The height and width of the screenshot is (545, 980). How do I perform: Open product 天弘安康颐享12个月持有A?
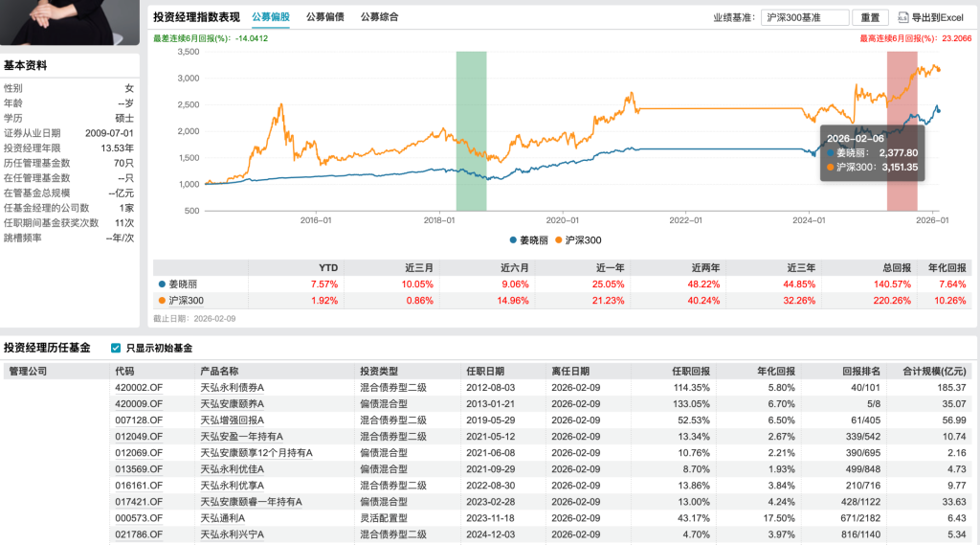tap(256, 453)
